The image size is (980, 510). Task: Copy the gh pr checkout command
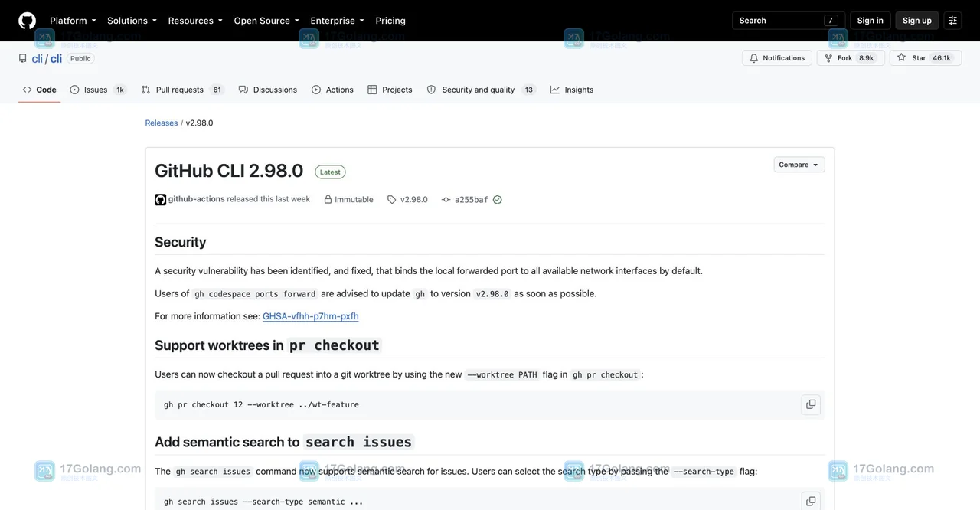(x=810, y=404)
